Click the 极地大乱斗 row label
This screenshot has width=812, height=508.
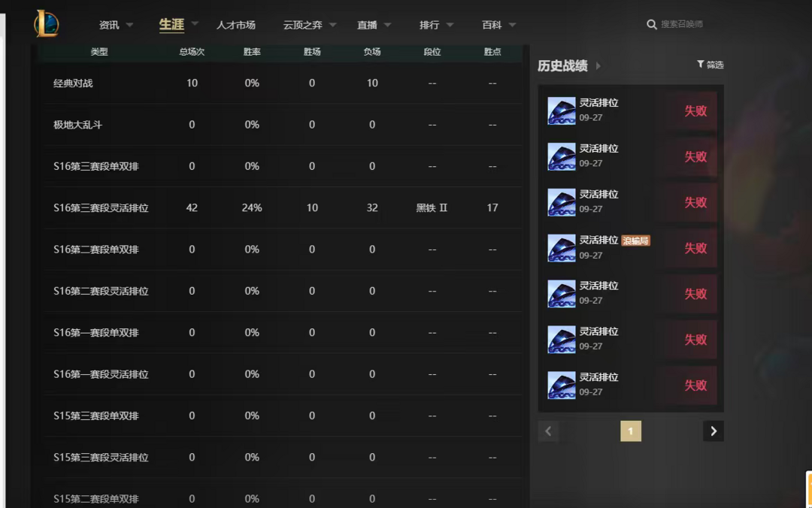[77, 125]
